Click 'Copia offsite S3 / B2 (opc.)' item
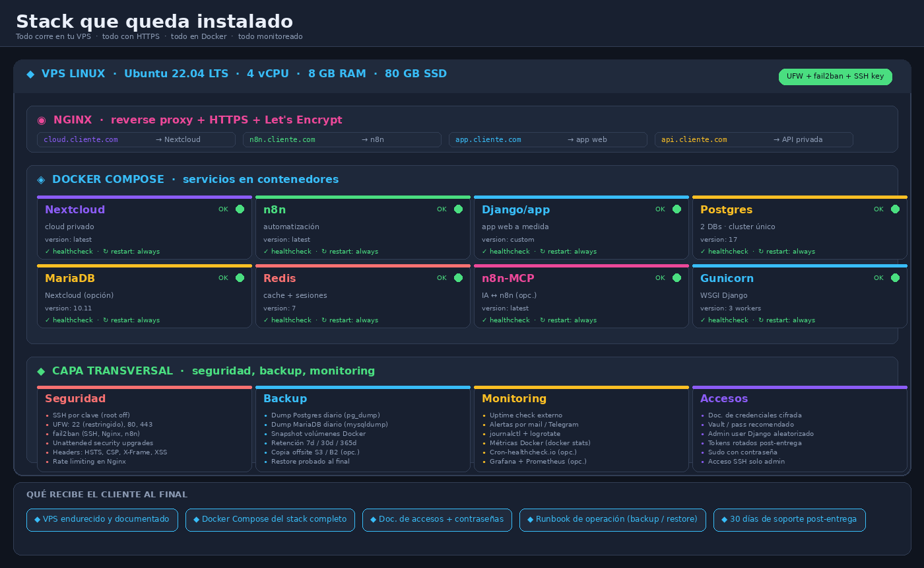924x568 pixels. (x=315, y=452)
